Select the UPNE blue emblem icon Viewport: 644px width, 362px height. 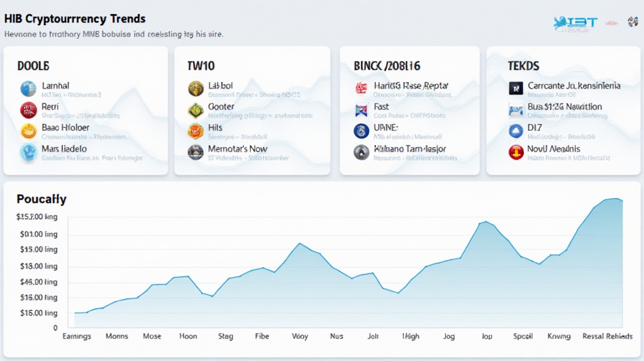click(x=361, y=131)
